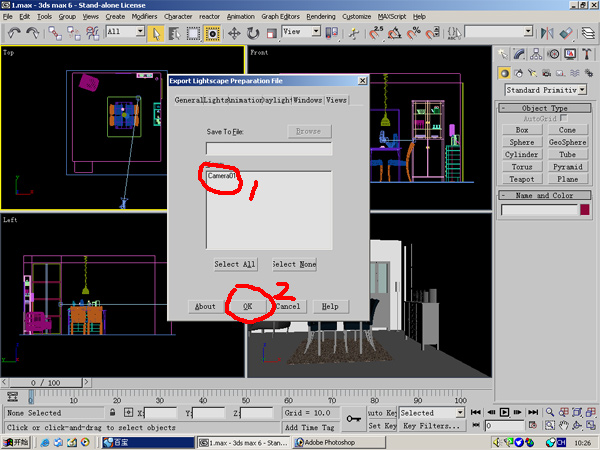
Task: Switch to the Windows tab in export dialog
Action: [307, 100]
